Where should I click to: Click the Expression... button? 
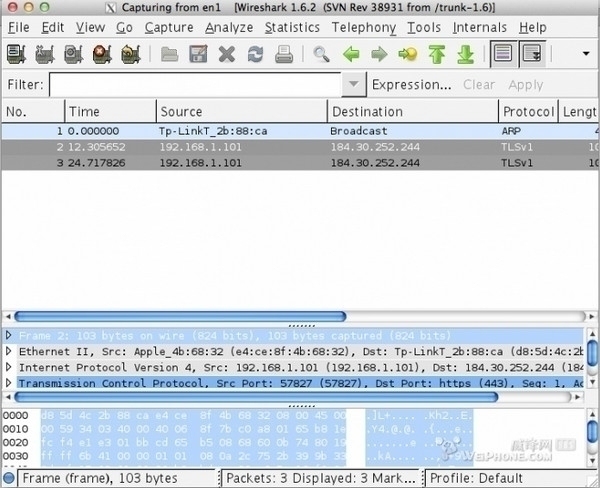412,85
